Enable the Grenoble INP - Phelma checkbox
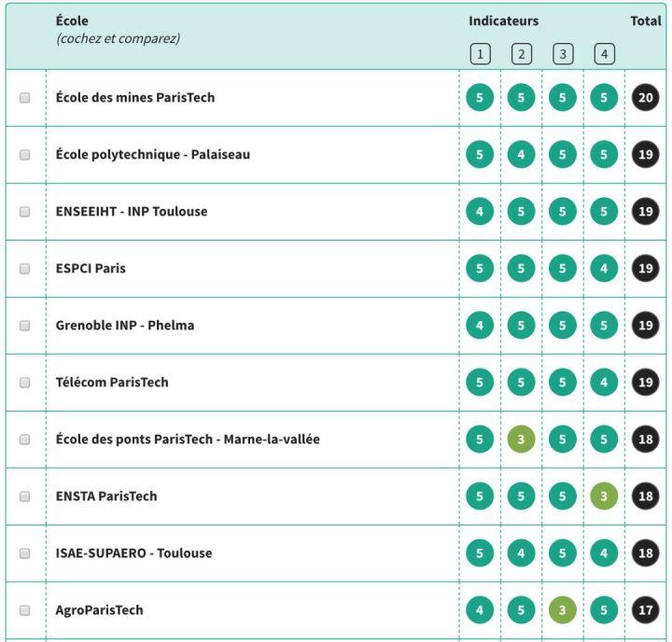 (x=25, y=326)
